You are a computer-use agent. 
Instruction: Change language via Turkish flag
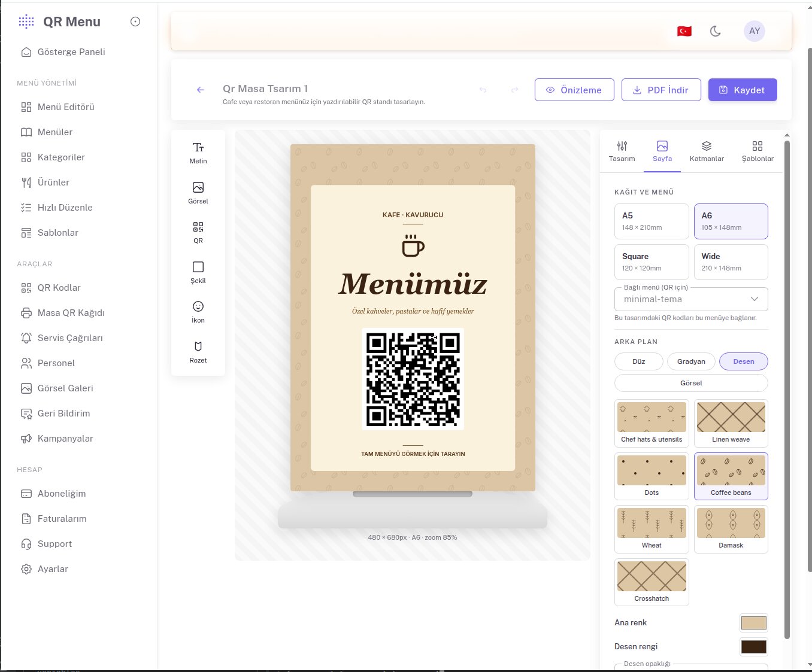point(684,31)
